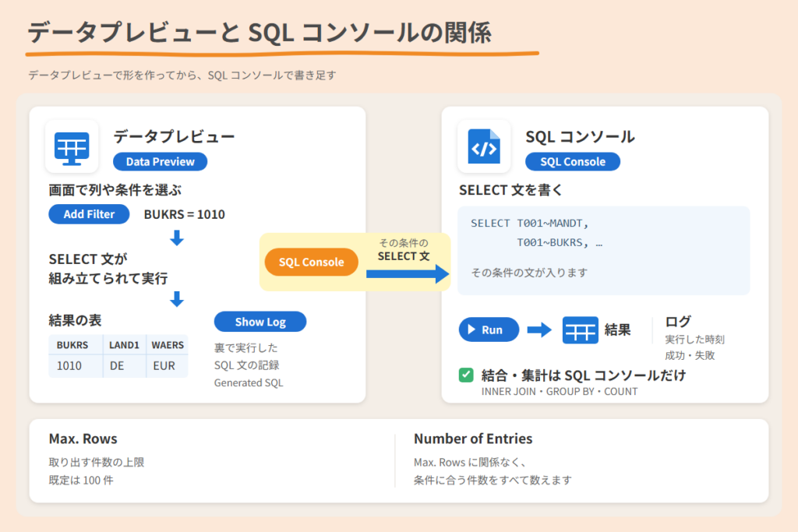Click the SQL 文の記録 text
Image resolution: width=798 pixels, height=532 pixels.
pos(246,365)
